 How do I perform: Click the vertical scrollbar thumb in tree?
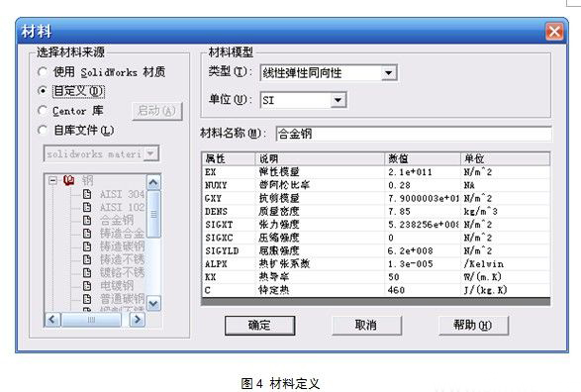click(x=153, y=214)
